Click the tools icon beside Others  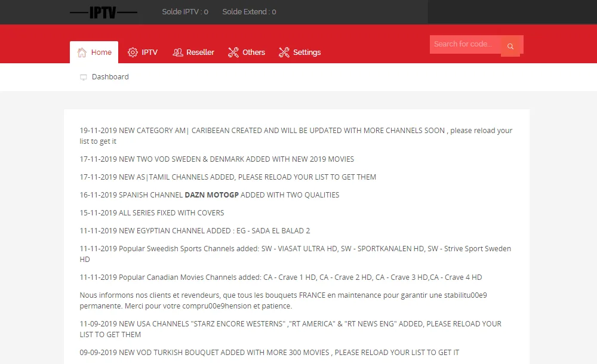(x=233, y=53)
